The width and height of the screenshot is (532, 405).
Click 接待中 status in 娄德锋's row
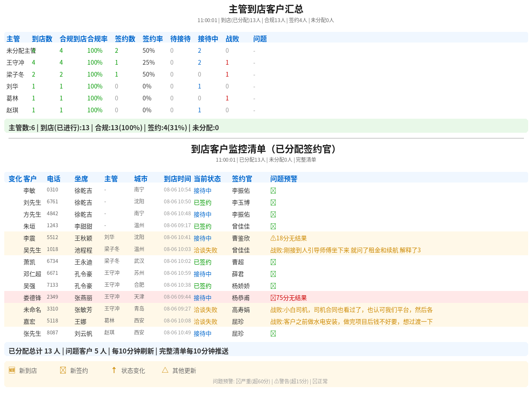tap(203, 298)
